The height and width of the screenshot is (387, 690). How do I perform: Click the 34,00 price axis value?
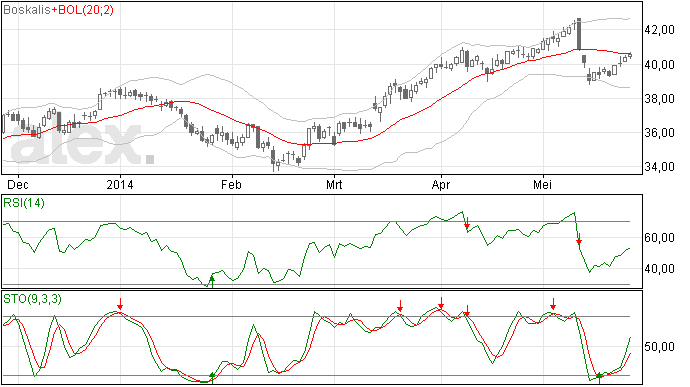tap(659, 166)
